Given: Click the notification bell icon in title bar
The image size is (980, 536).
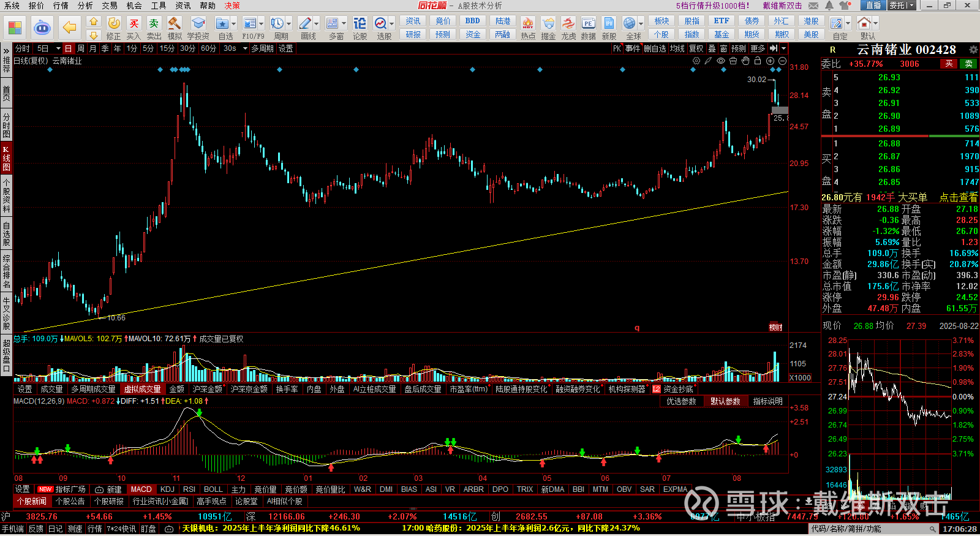Looking at the screenshot, I should pyautogui.click(x=829, y=6).
